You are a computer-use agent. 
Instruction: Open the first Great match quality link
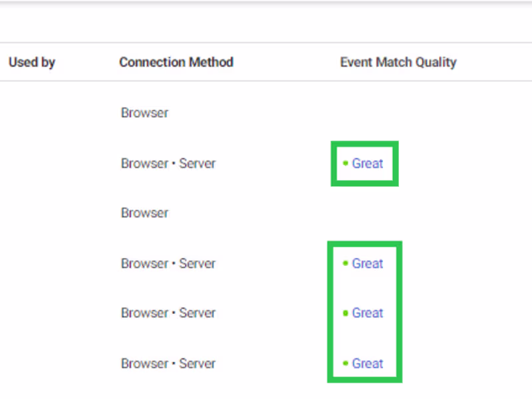[368, 163]
